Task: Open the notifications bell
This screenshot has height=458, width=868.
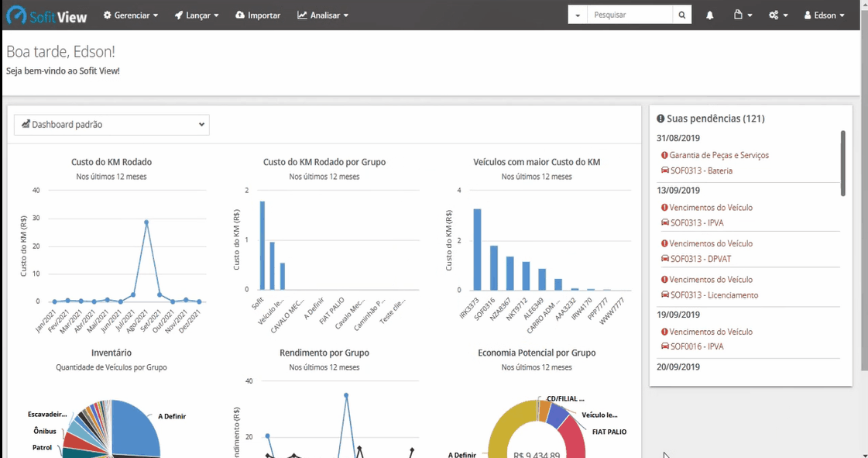Action: tap(710, 15)
